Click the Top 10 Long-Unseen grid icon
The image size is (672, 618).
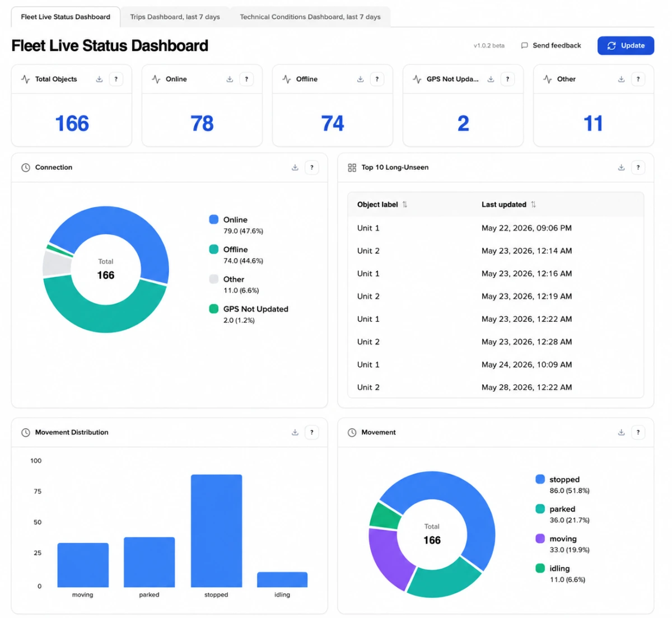pos(352,167)
